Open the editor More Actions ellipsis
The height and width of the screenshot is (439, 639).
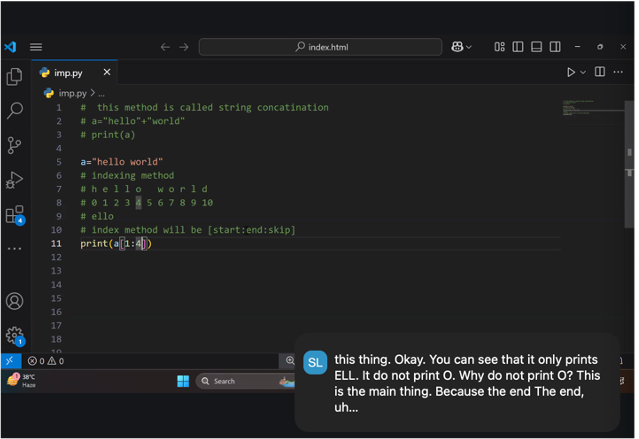(x=618, y=72)
